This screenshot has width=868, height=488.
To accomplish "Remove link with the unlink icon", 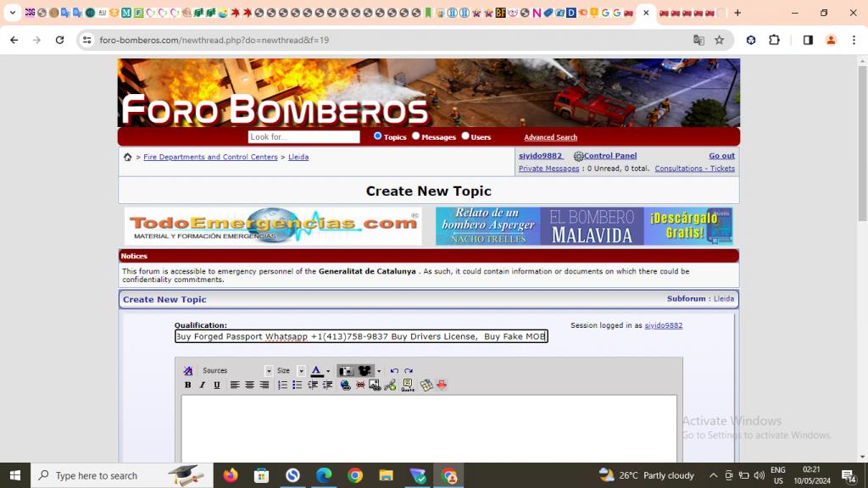I will (x=360, y=385).
